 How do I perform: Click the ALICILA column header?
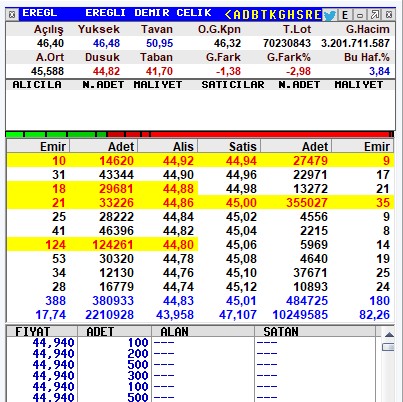(37, 85)
